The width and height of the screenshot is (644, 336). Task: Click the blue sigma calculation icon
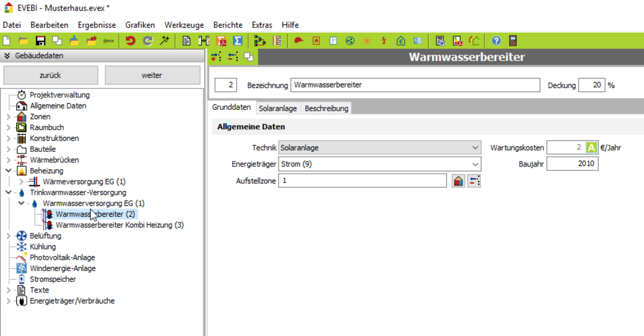tap(237, 40)
